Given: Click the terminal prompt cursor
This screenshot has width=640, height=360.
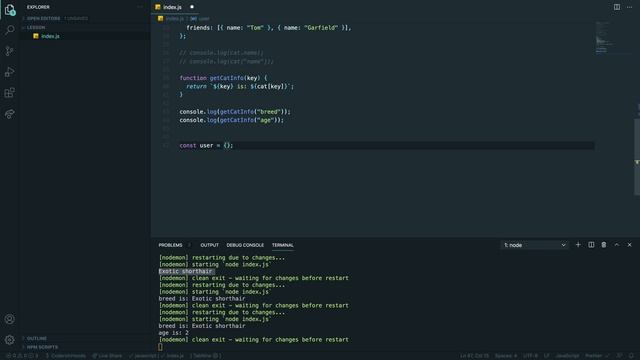Looking at the screenshot, I should (x=160, y=347).
